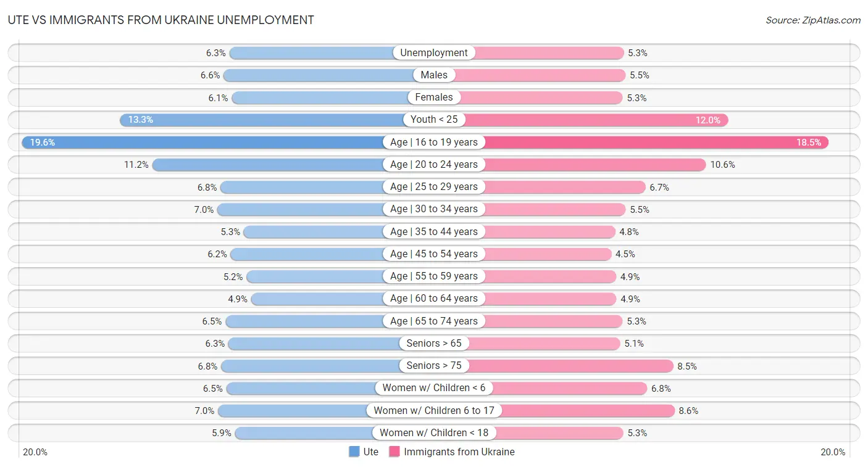Viewport: 868px width, 467px height.
Task: Toggle the Immigrants from Ukraine legend label
Action: pyautogui.click(x=459, y=452)
